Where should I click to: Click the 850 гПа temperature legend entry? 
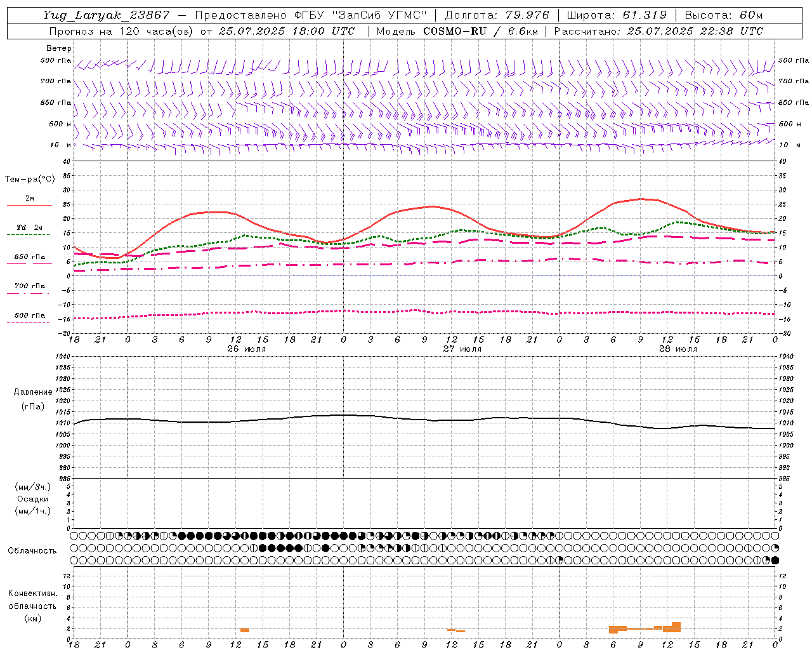[x=30, y=257]
